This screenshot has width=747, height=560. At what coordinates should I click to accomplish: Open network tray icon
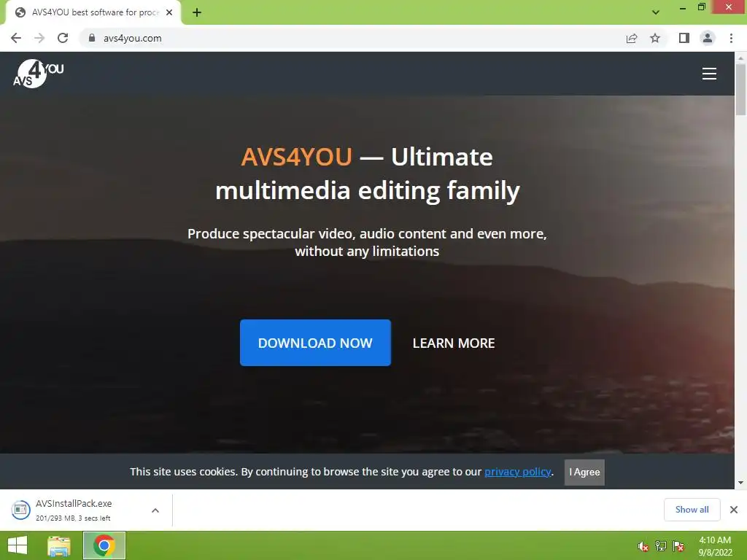[x=661, y=546]
